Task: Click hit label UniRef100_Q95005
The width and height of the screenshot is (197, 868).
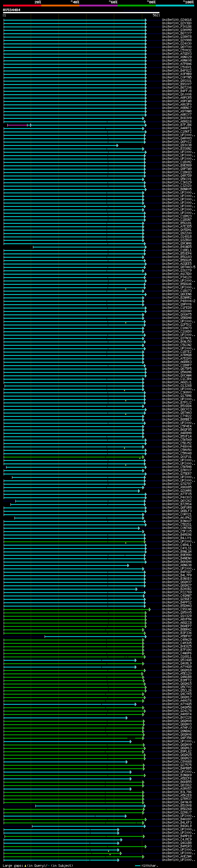Action: click(177, 612)
